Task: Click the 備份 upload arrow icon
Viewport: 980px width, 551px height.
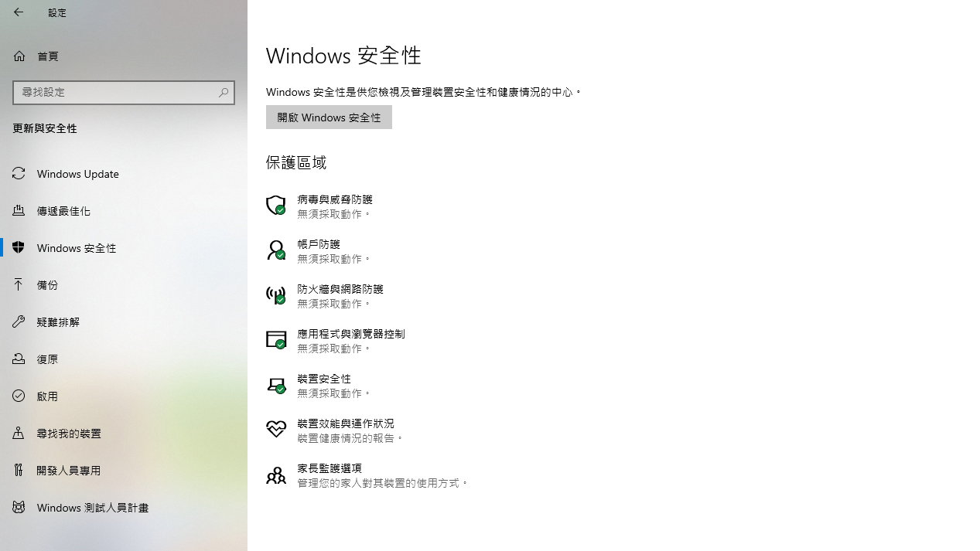Action: tap(19, 284)
